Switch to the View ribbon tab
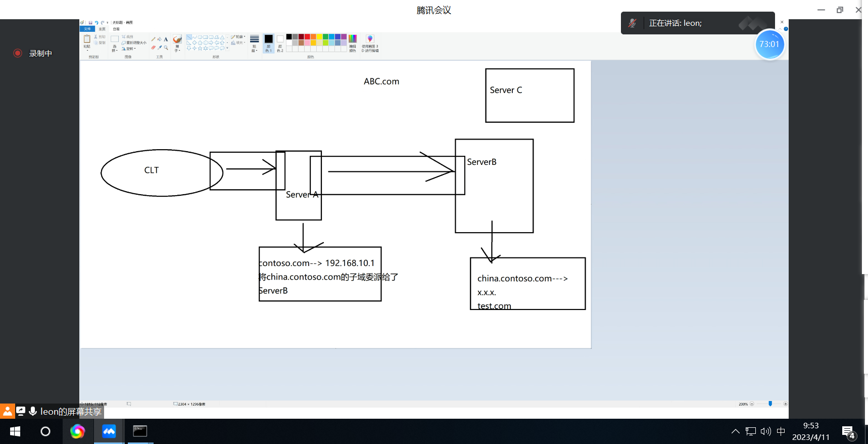 pyautogui.click(x=116, y=29)
